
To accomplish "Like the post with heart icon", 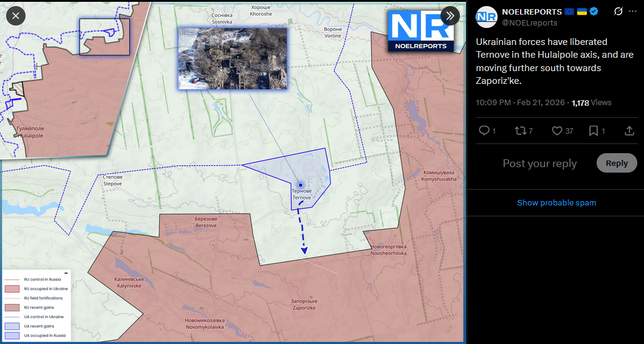I will pos(557,131).
